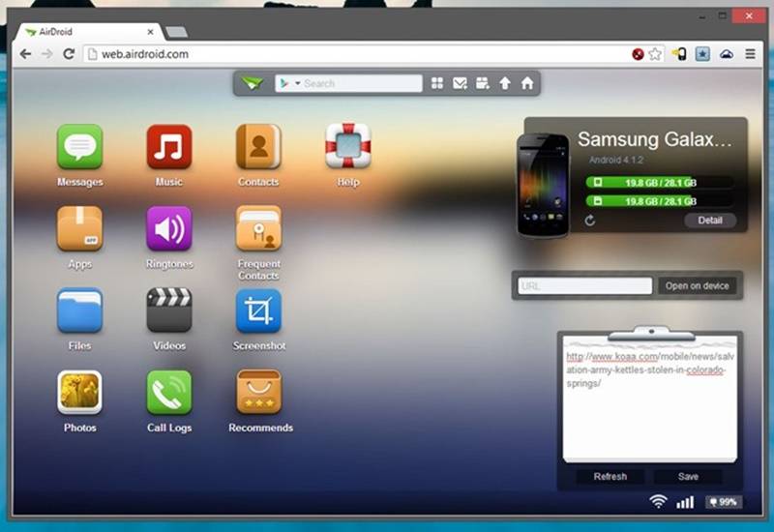The width and height of the screenshot is (774, 532).
Task: Launch the Contacts icon
Action: point(258,147)
